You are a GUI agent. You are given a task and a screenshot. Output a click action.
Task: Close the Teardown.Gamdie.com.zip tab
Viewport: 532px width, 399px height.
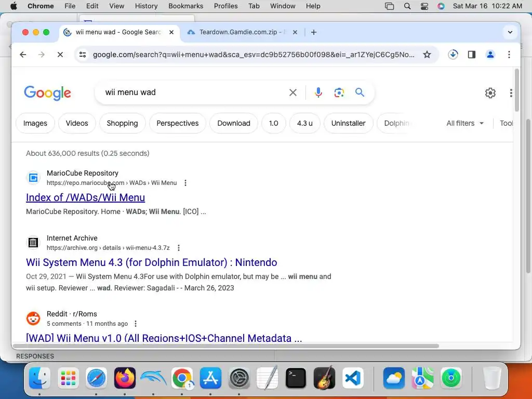point(295,32)
